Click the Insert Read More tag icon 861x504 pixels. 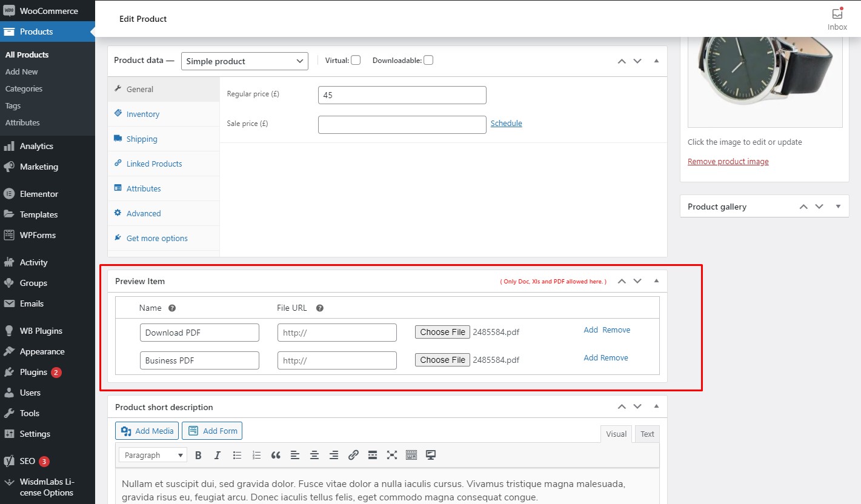372,455
